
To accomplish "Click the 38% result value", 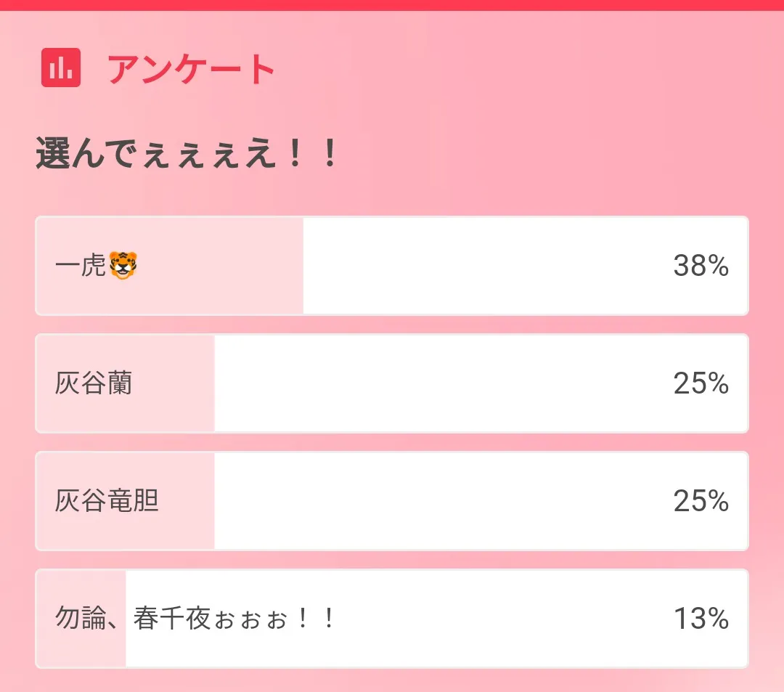I will pos(701,266).
